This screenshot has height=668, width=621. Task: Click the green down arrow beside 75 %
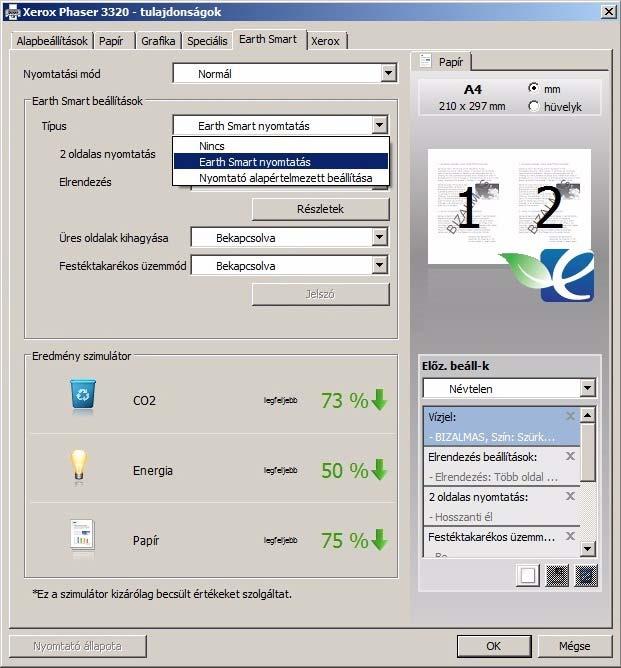pyautogui.click(x=379, y=540)
